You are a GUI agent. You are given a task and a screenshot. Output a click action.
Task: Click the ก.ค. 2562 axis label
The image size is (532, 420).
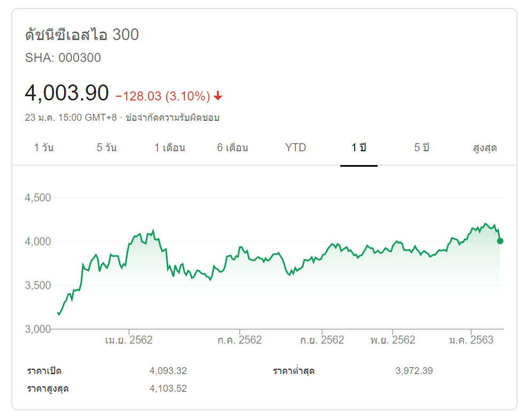(239, 340)
